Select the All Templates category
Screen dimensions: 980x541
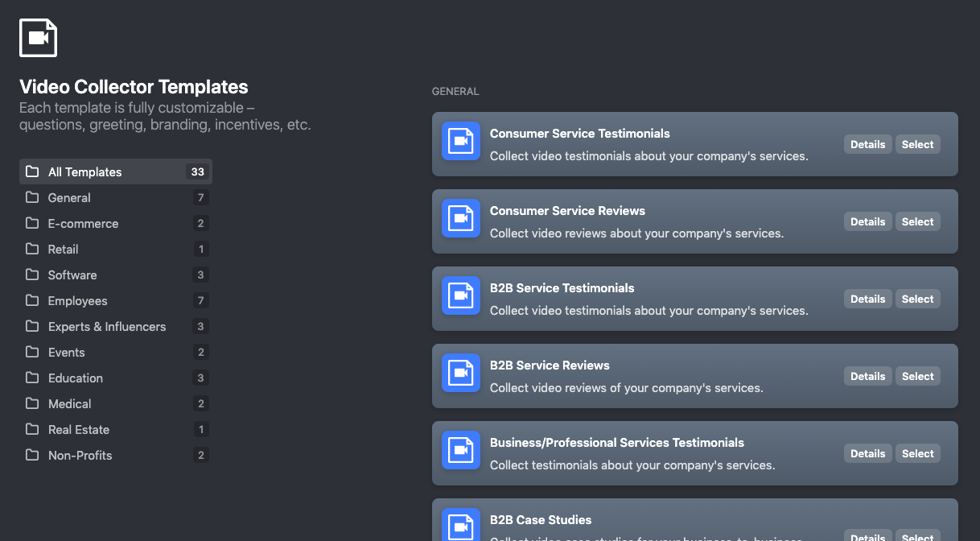(x=85, y=171)
